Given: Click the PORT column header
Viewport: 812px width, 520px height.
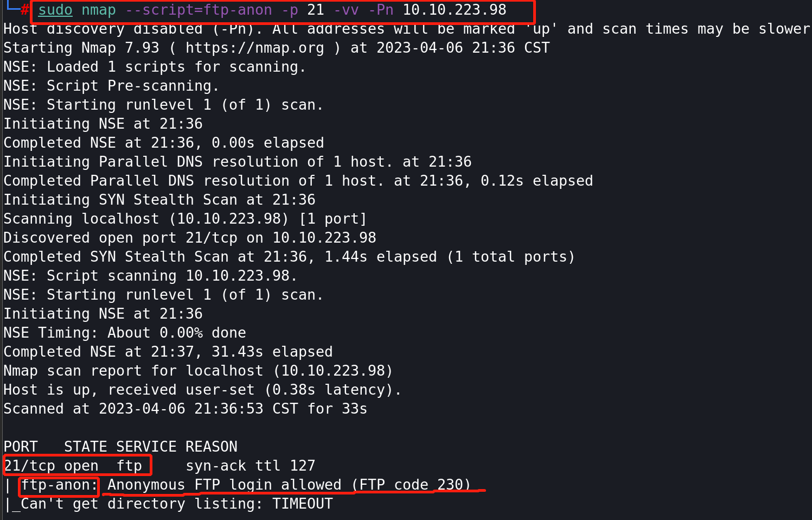Looking at the screenshot, I should (21, 447).
